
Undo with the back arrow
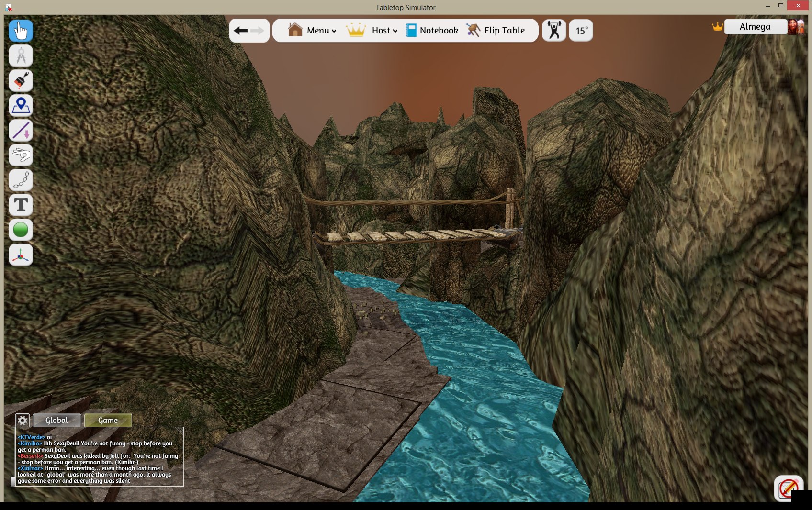coord(240,31)
